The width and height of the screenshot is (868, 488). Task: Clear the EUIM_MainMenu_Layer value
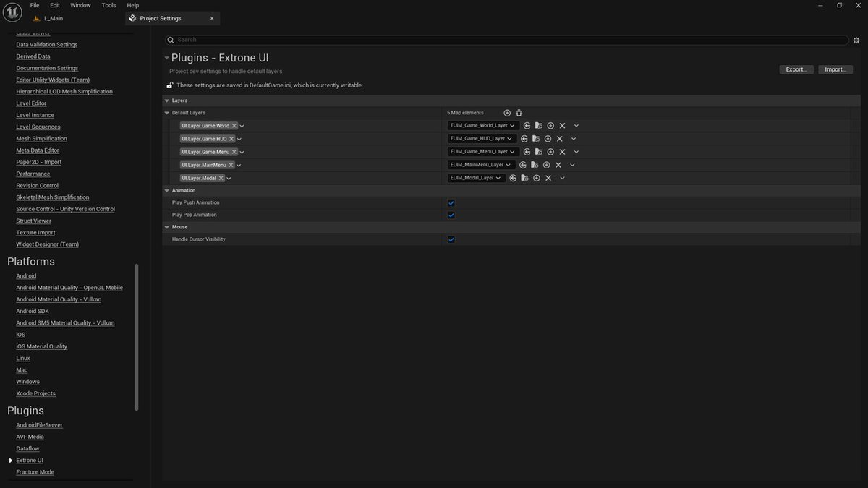point(558,165)
